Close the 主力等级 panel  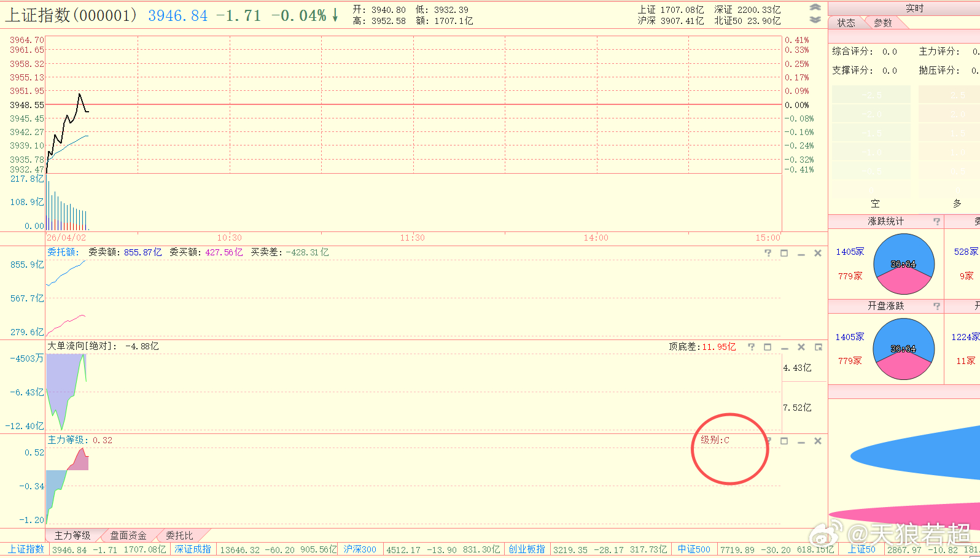coord(818,441)
